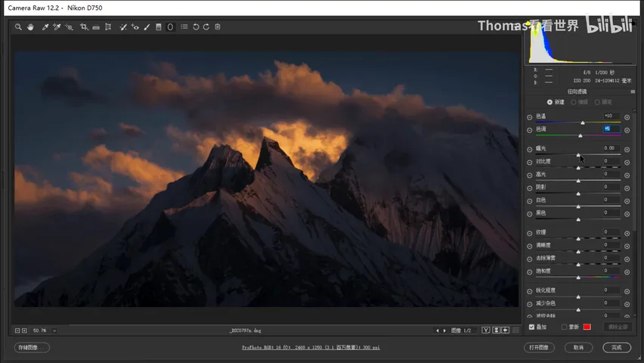The image size is (644, 363).
Task: Enable the 蒙版 mask checkbox
Action: click(564, 327)
